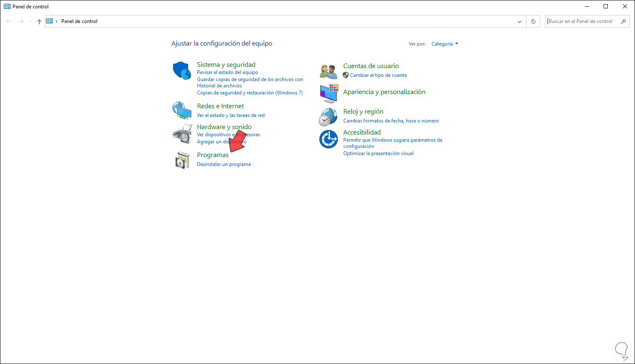The image size is (635, 364).
Task: Open the Cuentas de usuario people icon
Action: (329, 71)
